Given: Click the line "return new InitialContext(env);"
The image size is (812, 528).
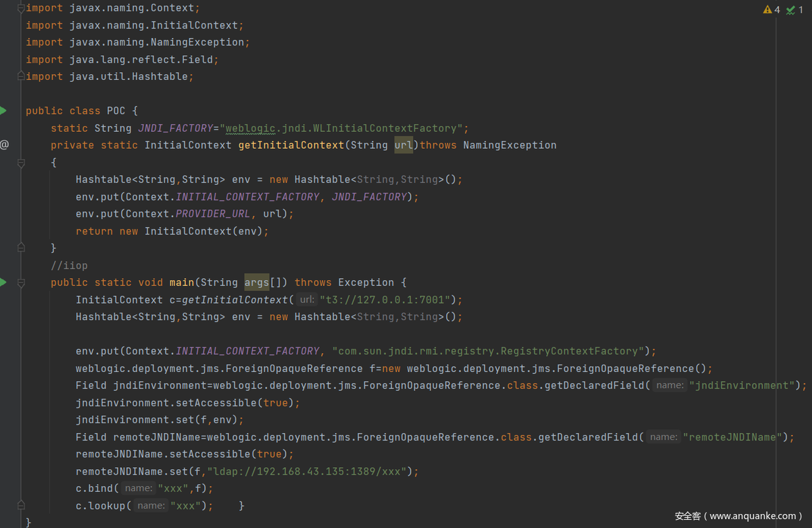Looking at the screenshot, I should point(173,231).
